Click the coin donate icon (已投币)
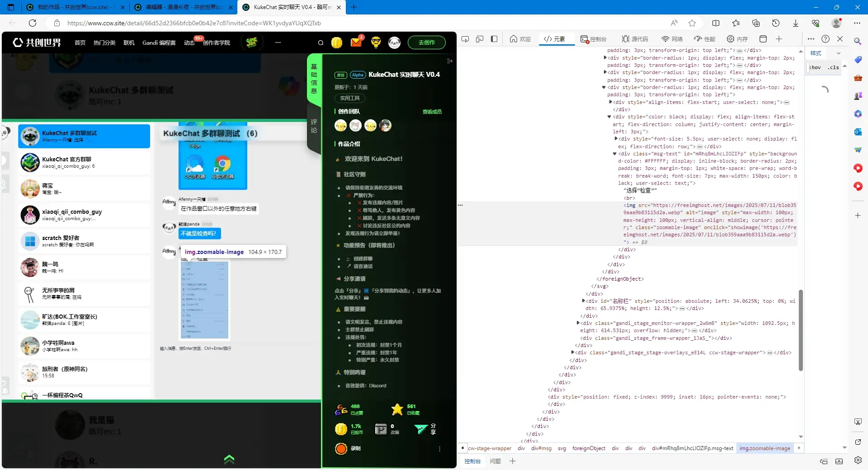868x470 pixels. 340,429
